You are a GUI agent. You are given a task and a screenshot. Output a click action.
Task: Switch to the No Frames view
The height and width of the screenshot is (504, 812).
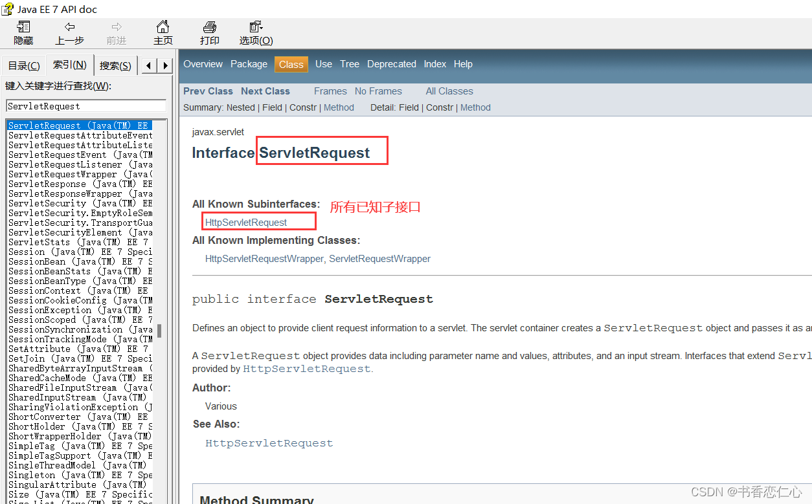click(x=378, y=91)
